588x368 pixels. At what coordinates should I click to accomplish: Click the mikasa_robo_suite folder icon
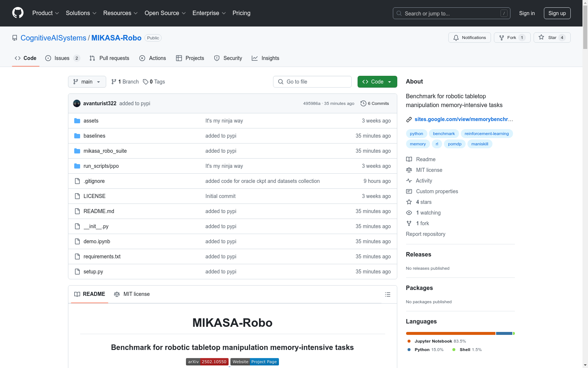point(77,151)
